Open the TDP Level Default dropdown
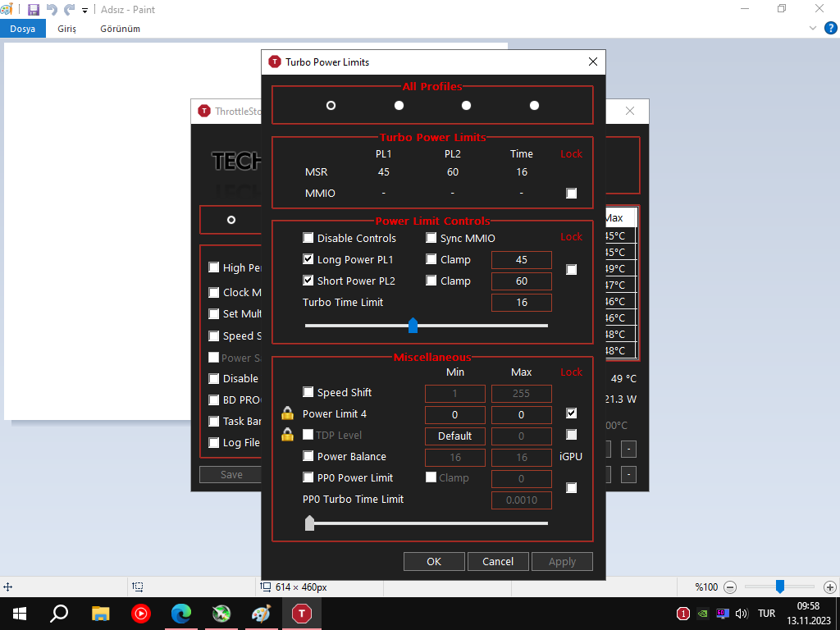The height and width of the screenshot is (630, 840). pyautogui.click(x=455, y=436)
